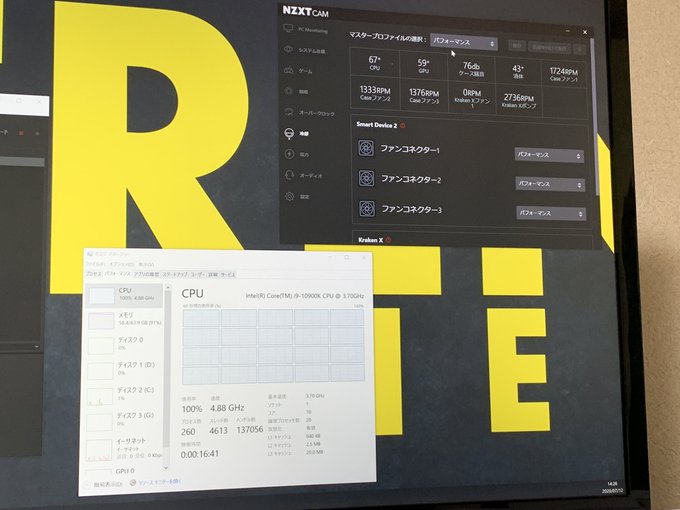Click the 59° GPU temperature tile
Viewport: 680px width, 510px height.
[x=423, y=65]
